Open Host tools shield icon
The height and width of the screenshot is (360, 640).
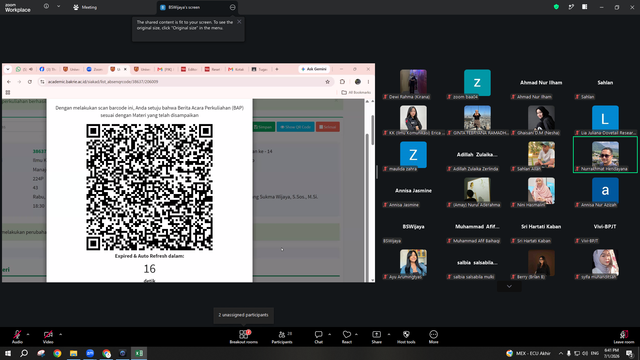coord(406,334)
